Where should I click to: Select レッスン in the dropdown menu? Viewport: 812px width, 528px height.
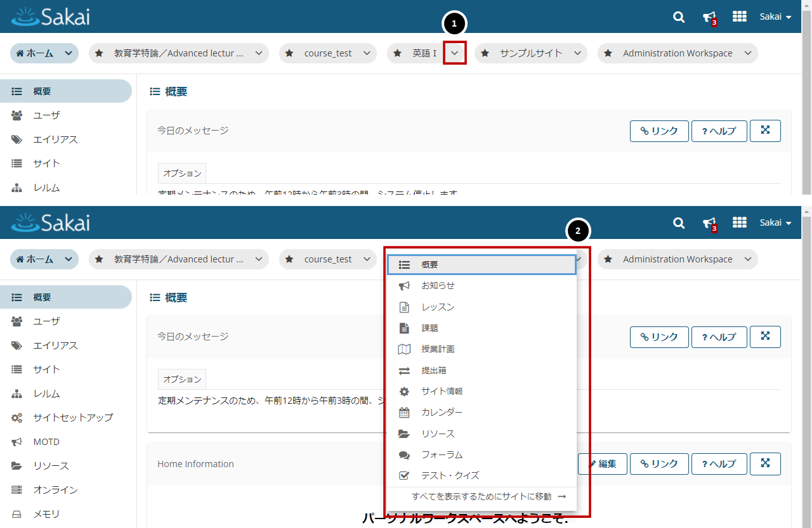[x=481, y=307]
